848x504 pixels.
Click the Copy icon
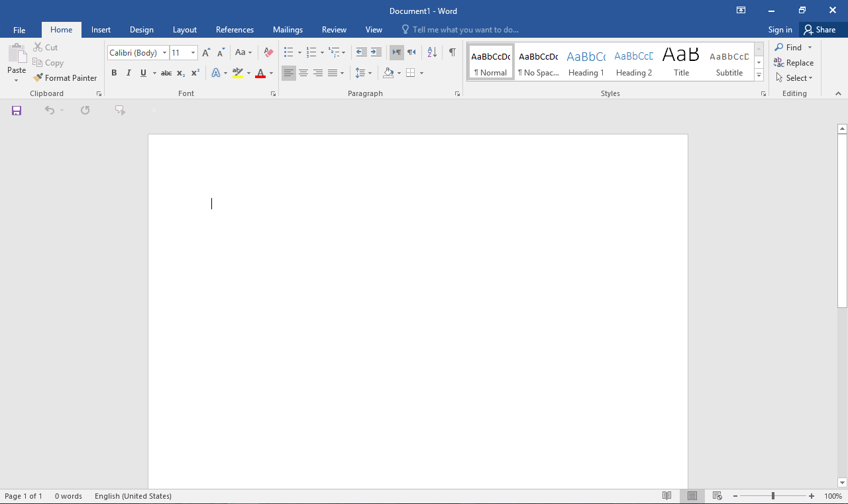(x=38, y=63)
